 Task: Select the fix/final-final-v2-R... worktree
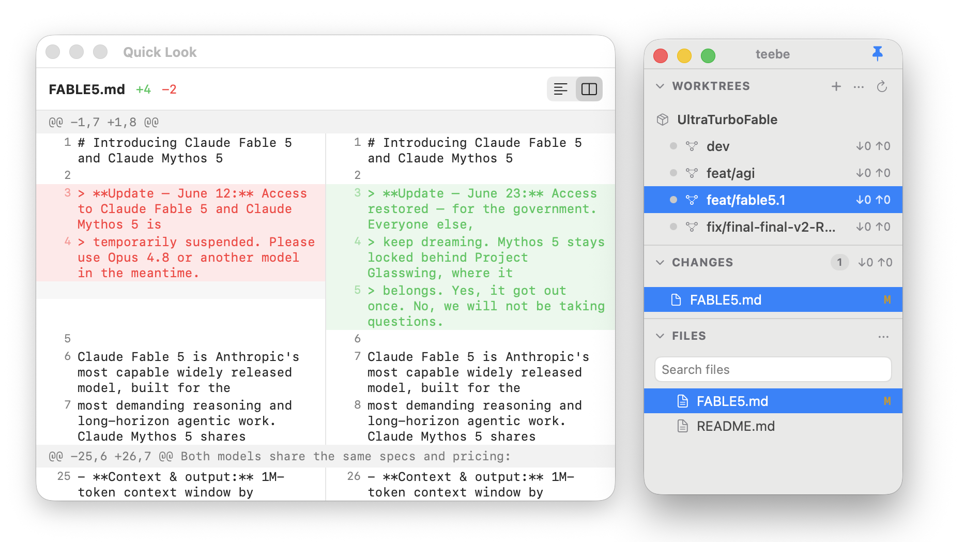point(773,227)
